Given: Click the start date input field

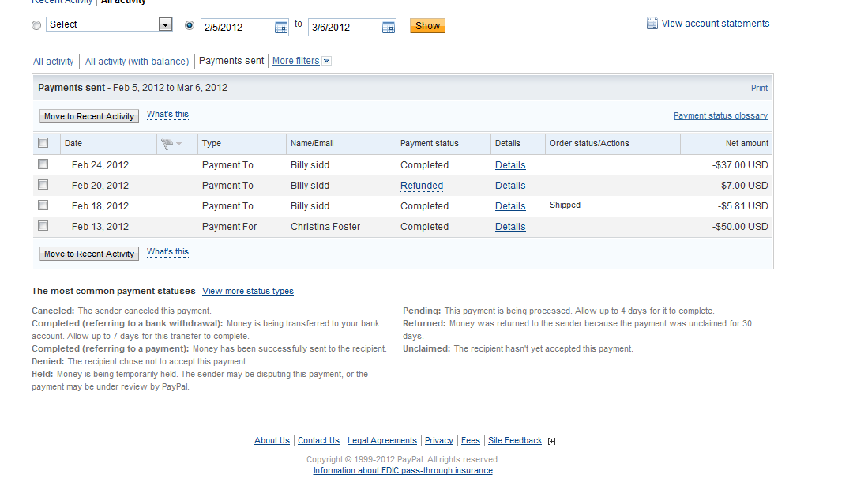Looking at the screenshot, I should coord(237,28).
